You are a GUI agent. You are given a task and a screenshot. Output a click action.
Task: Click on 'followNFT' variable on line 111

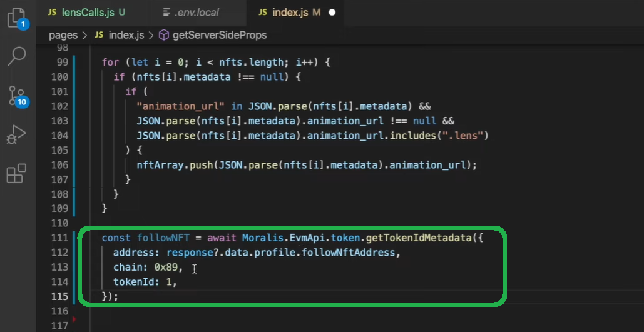[163, 238]
